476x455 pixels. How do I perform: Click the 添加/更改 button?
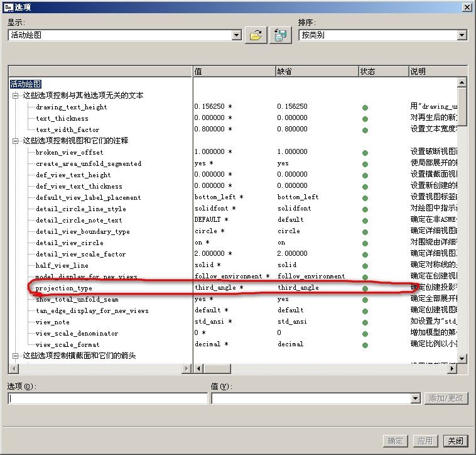[446, 398]
